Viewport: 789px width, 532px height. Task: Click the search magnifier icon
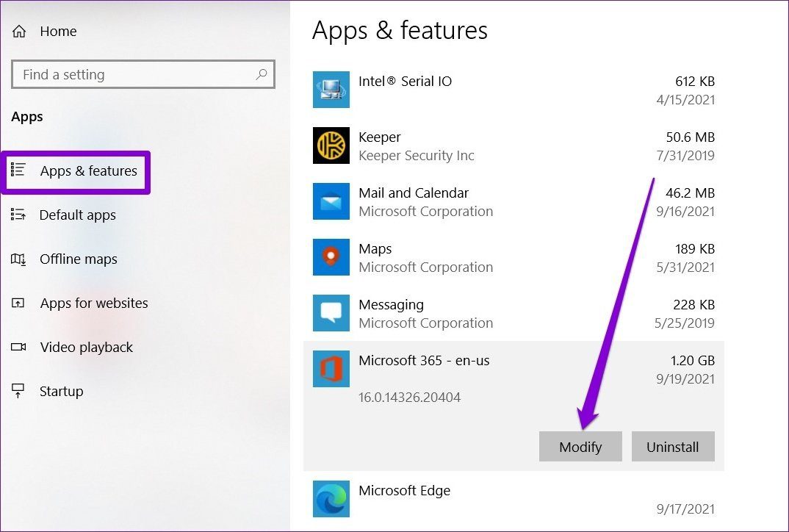262,74
